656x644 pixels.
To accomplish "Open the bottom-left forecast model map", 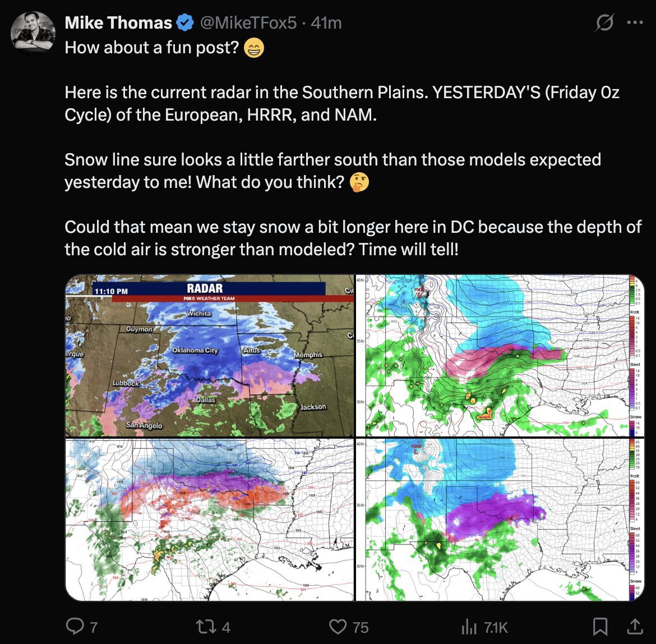I will (210, 520).
